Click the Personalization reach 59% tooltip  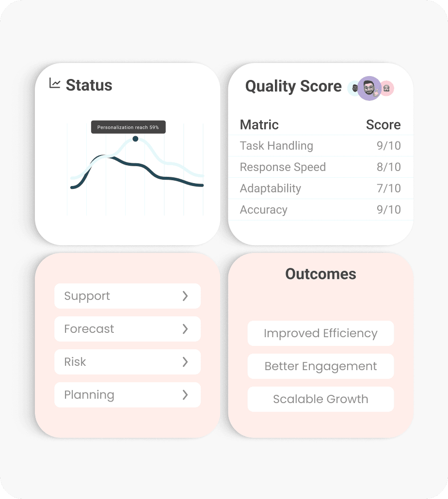coord(128,127)
